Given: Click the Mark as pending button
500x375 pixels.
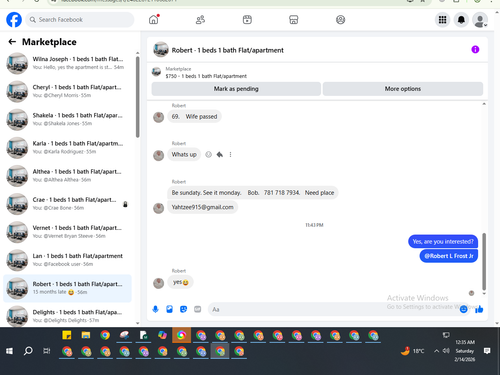Looking at the screenshot, I should pos(236,89).
